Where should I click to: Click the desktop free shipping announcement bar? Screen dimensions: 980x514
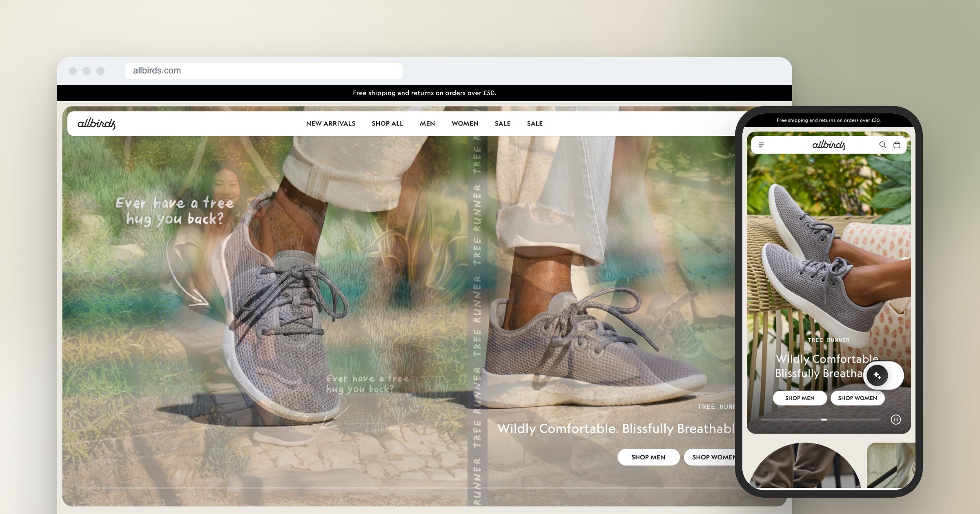tap(425, 93)
